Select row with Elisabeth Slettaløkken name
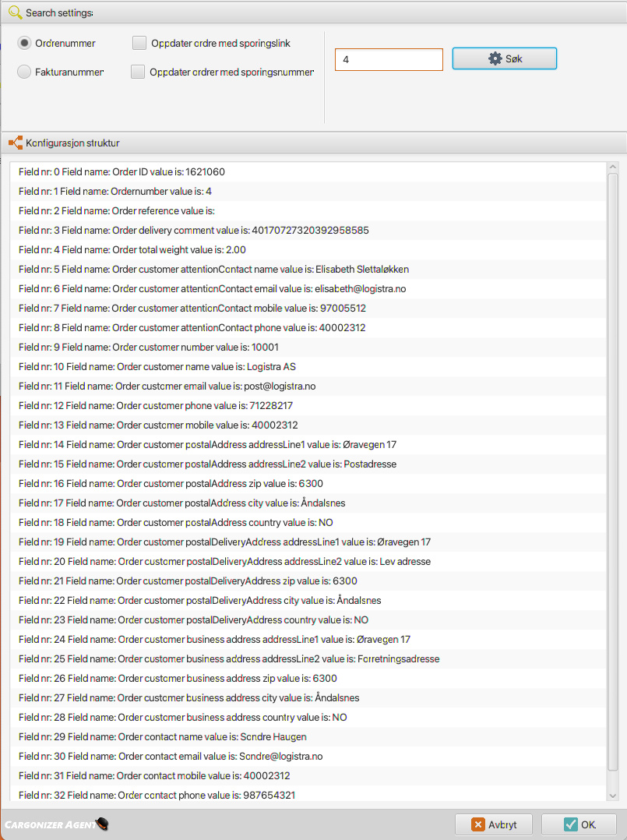 coord(308,270)
